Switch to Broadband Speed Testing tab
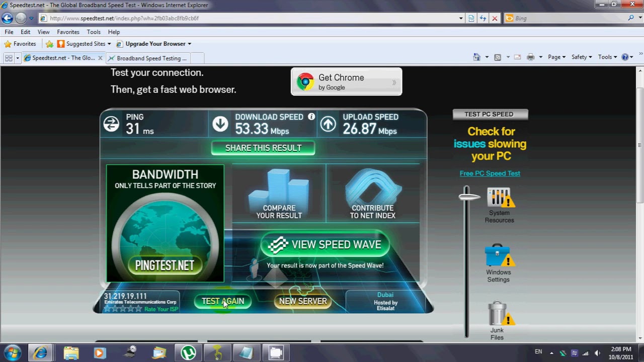Viewport: 644px width, 362px height. pyautogui.click(x=148, y=58)
